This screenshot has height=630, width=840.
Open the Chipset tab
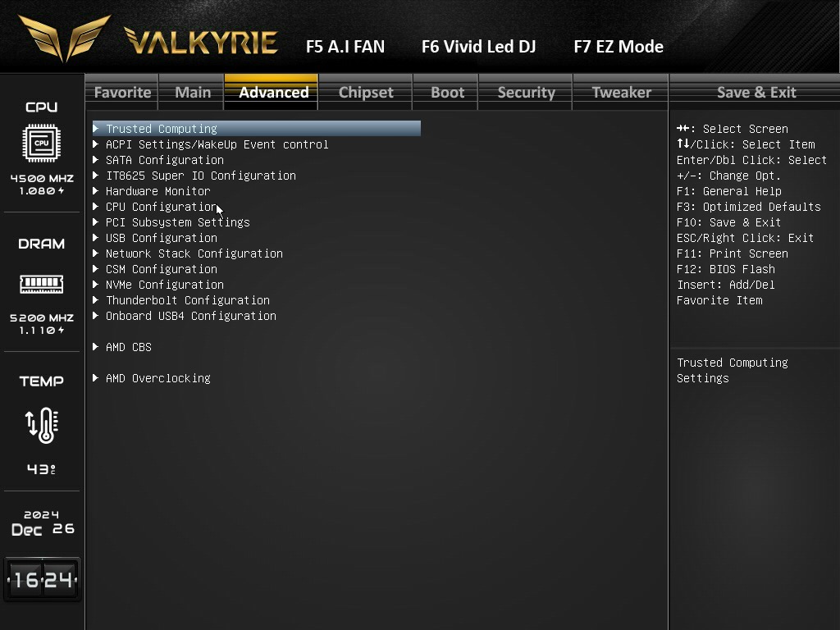click(366, 92)
